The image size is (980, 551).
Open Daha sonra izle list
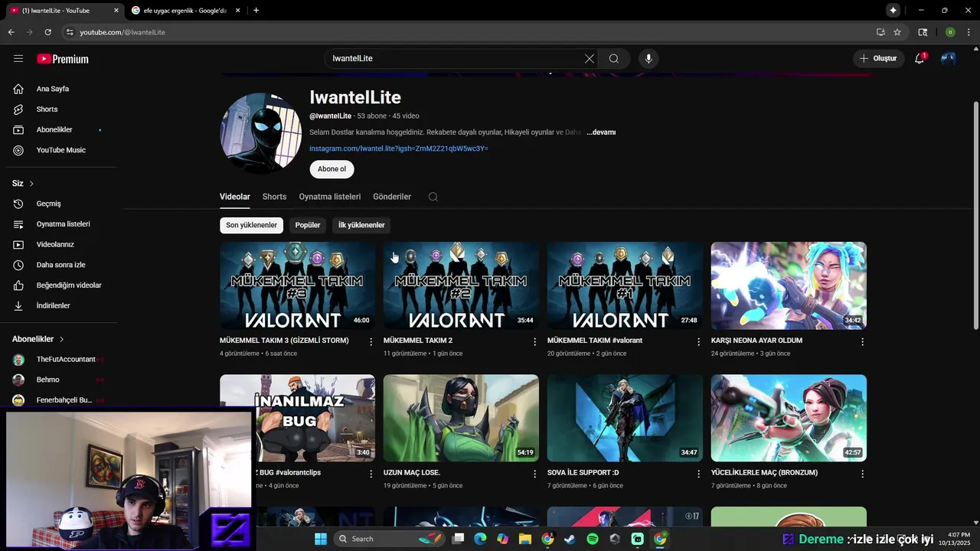(x=60, y=265)
